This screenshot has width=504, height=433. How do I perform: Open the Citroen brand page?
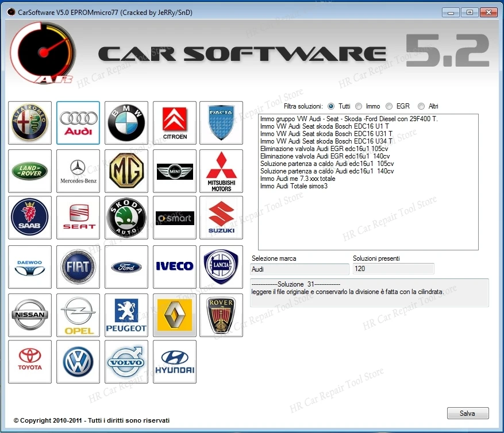(x=174, y=122)
